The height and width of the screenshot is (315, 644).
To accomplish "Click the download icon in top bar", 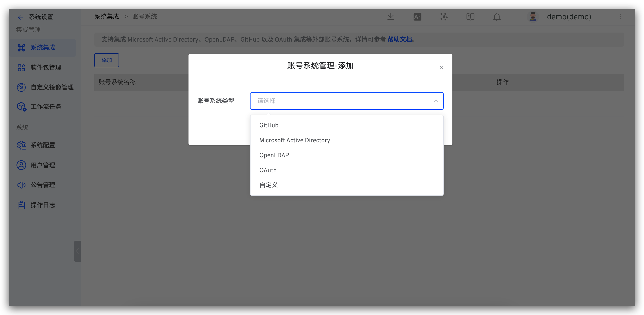I will click(390, 17).
